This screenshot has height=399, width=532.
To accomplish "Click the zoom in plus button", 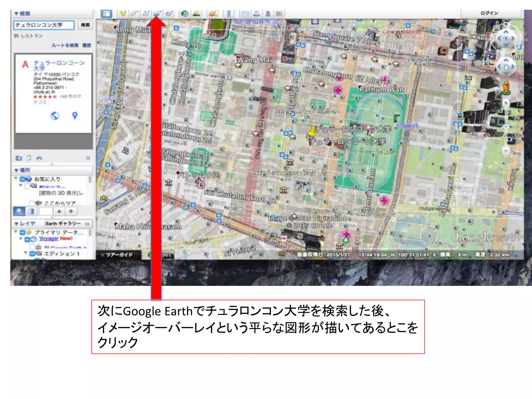I will pos(506,103).
